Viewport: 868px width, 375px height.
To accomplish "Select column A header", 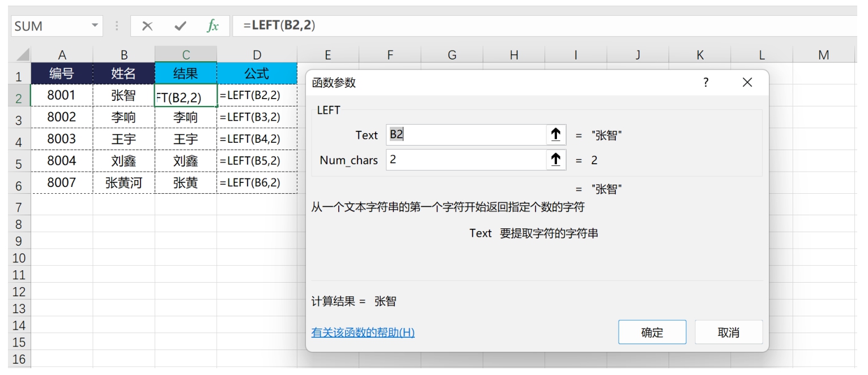I will [62, 55].
